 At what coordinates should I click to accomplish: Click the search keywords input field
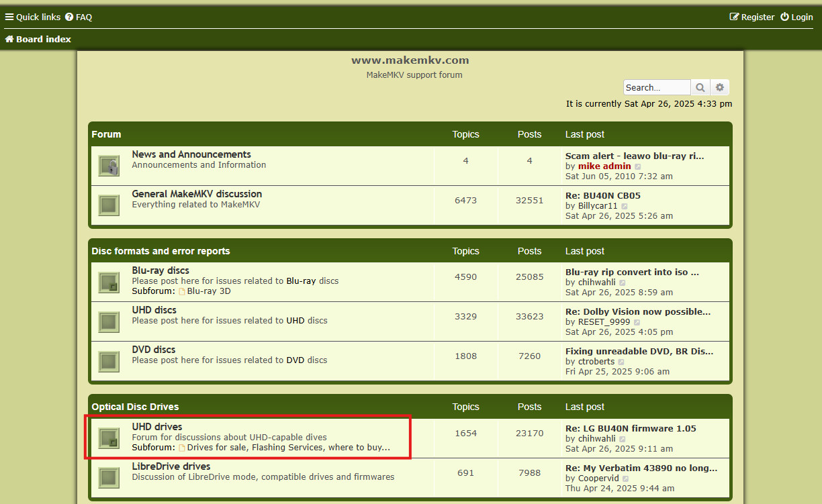[657, 87]
